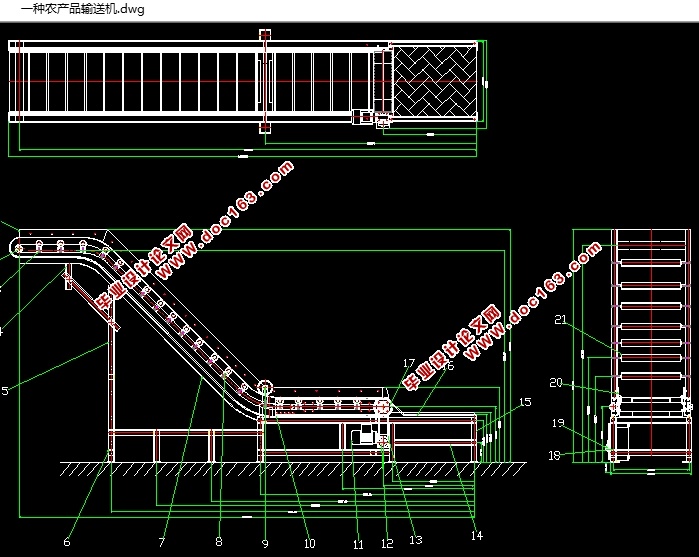Pick the callout number 8 label
The width and height of the screenshot is (699, 557).
pyautogui.click(x=218, y=542)
